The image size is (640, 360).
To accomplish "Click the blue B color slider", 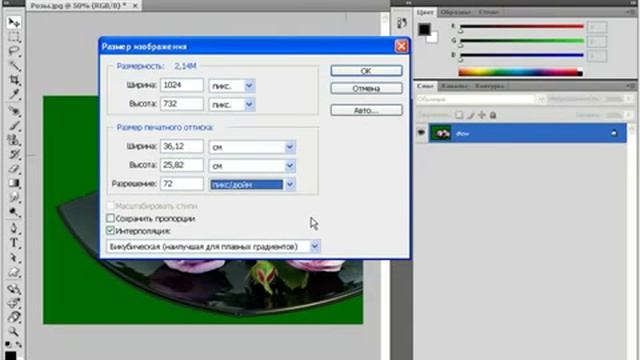I will 522,55.
